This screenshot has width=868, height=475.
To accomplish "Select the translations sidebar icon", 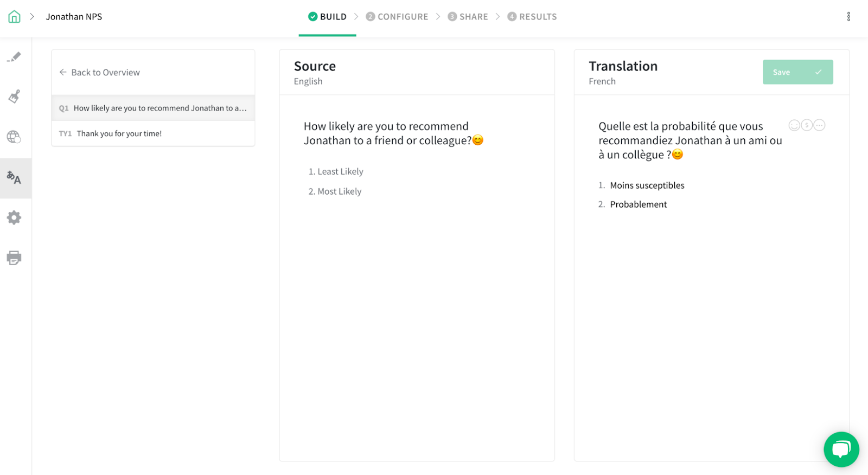I will click(14, 178).
